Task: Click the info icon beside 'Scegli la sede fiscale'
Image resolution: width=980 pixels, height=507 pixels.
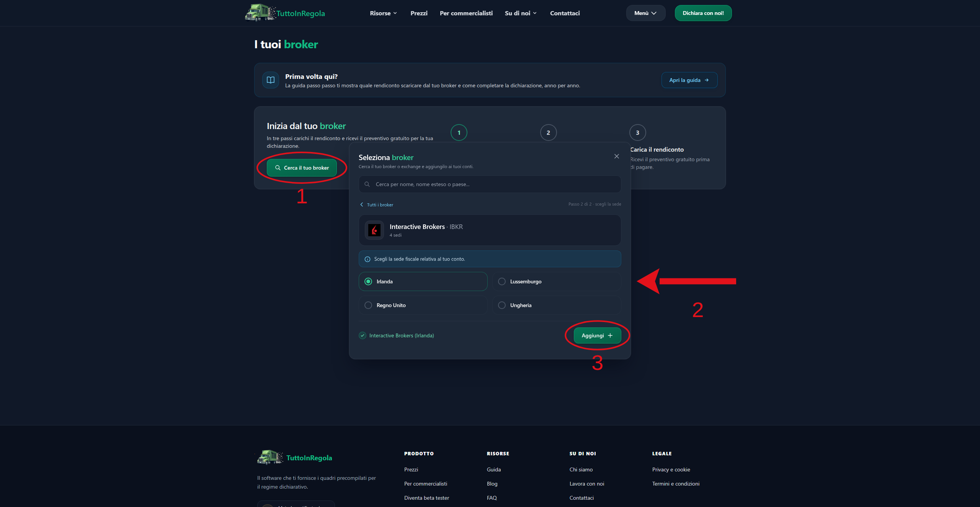Action: [367, 259]
